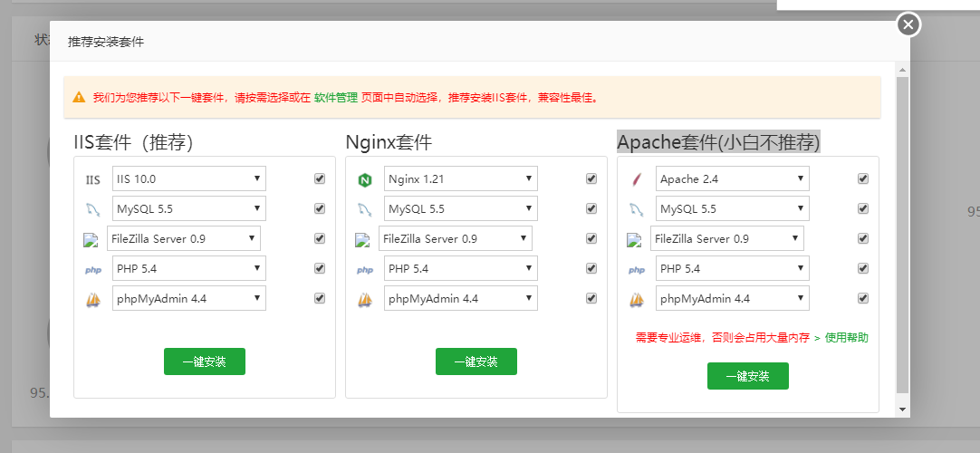Open PHP 5.4 dropdown in Nginx suite
980x453 pixels.
coord(461,269)
